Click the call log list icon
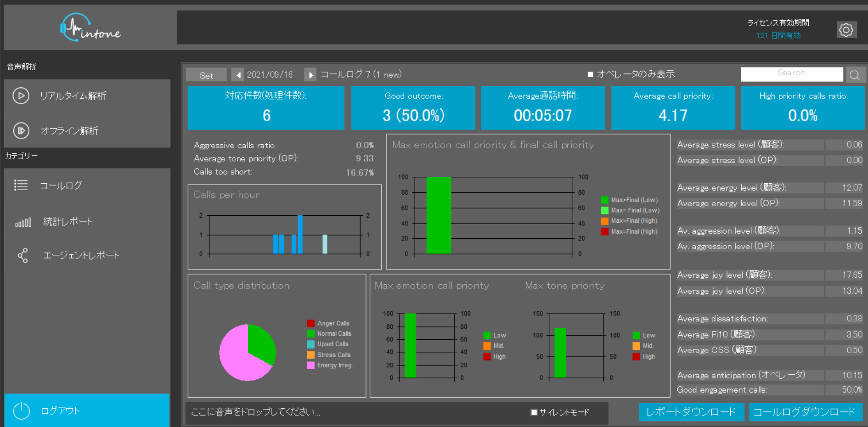The height and width of the screenshot is (427, 868). point(21,185)
